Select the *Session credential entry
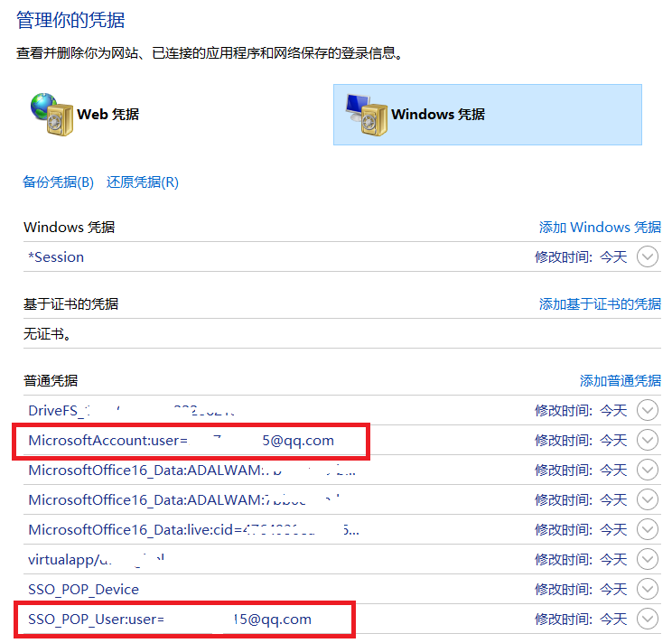Viewport: 672px width, 643px height. pyautogui.click(x=56, y=257)
